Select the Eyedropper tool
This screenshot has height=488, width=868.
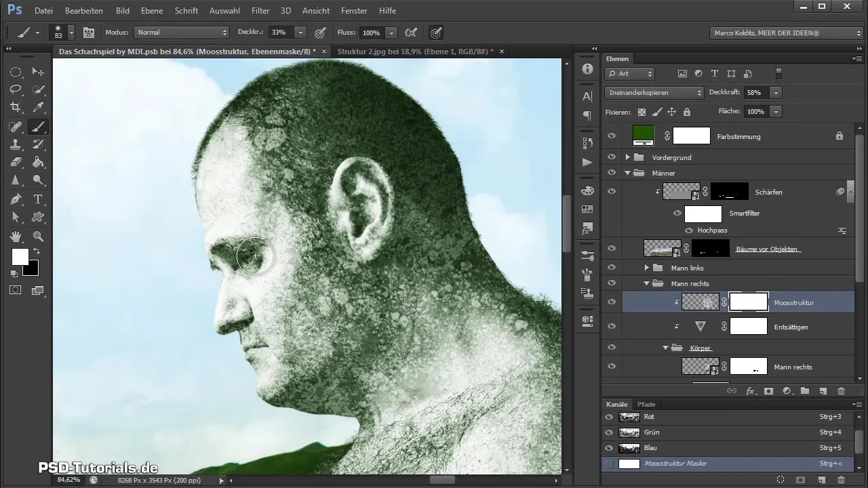click(x=39, y=107)
